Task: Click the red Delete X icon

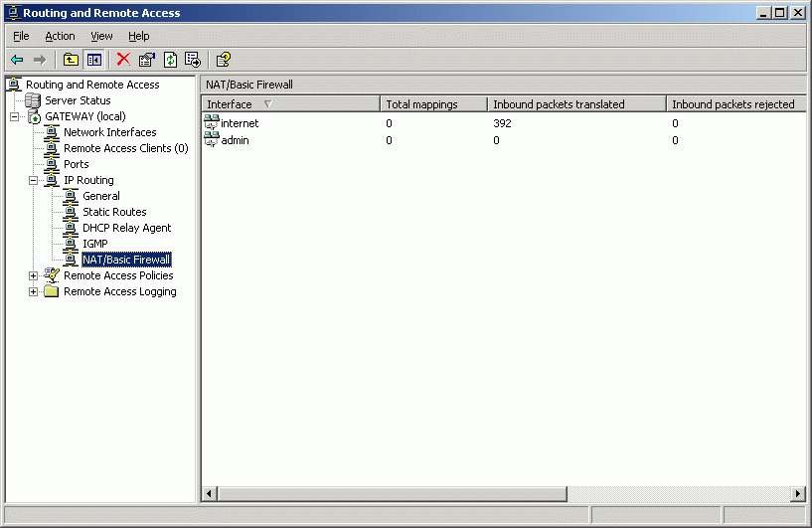Action: coord(123,60)
